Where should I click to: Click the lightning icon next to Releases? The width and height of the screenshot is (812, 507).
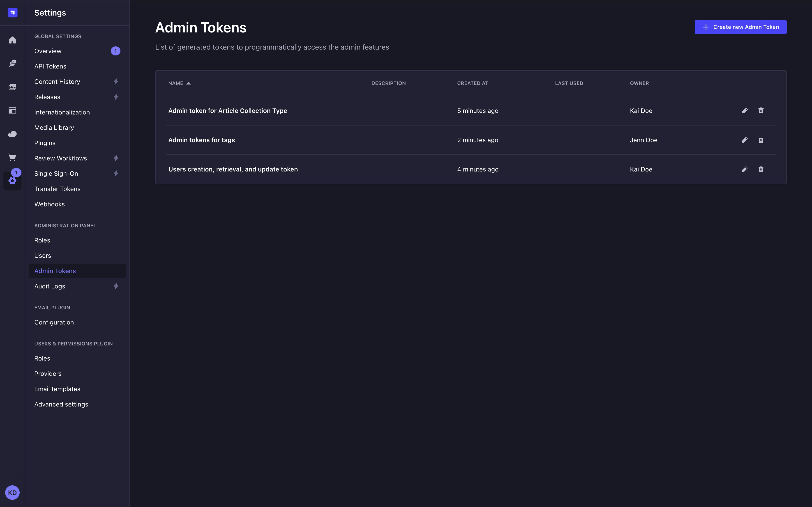click(115, 97)
